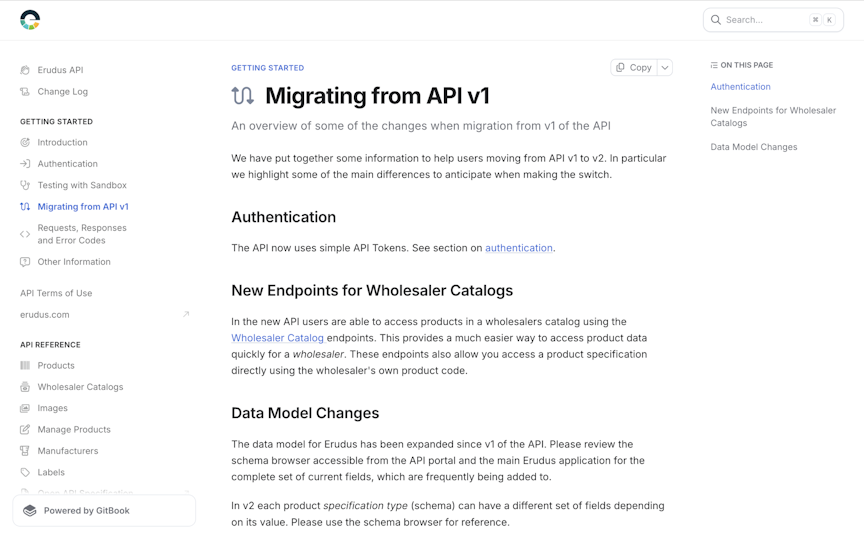864x542 pixels.
Task: Click the GitBook logo icon
Action: pos(30,511)
